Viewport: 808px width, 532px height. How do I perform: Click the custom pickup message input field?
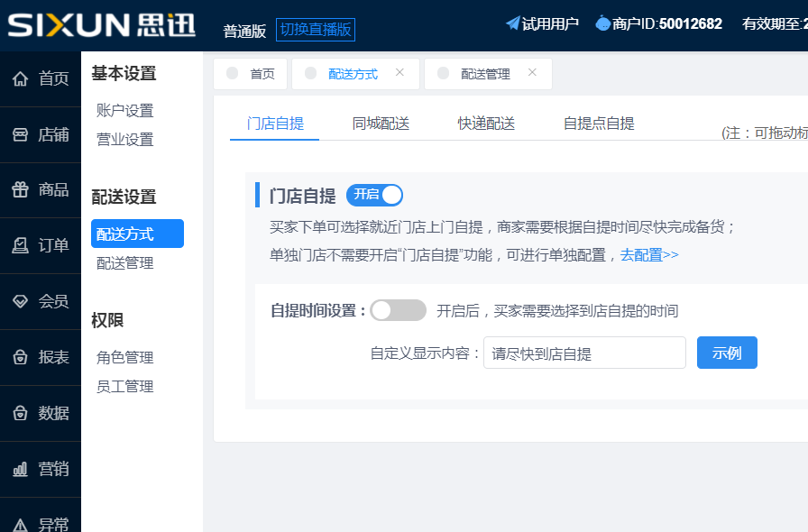tap(584, 353)
